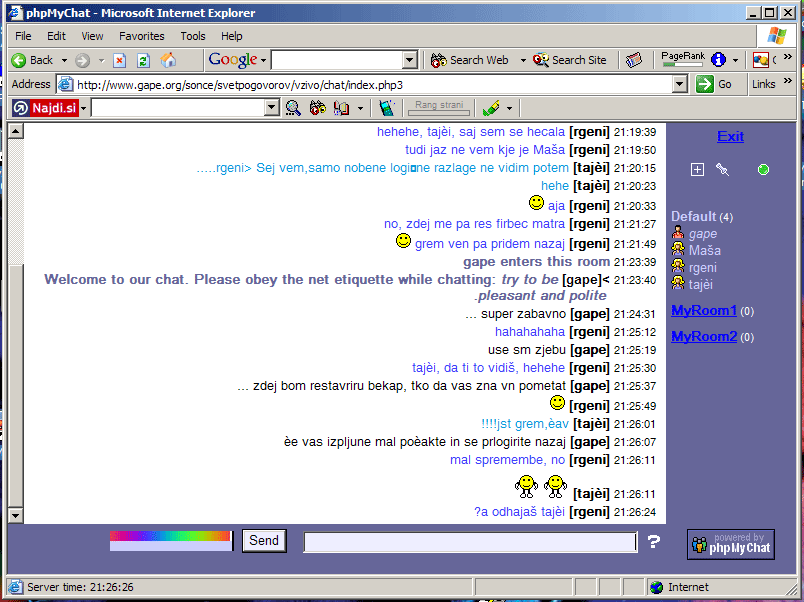Open the Favorites menu
804x602 pixels.
tap(142, 36)
